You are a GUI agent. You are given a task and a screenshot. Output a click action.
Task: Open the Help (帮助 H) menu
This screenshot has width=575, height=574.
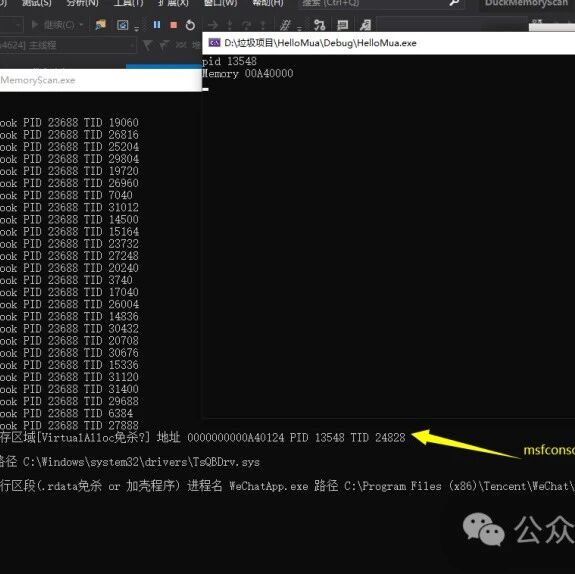[x=268, y=3]
